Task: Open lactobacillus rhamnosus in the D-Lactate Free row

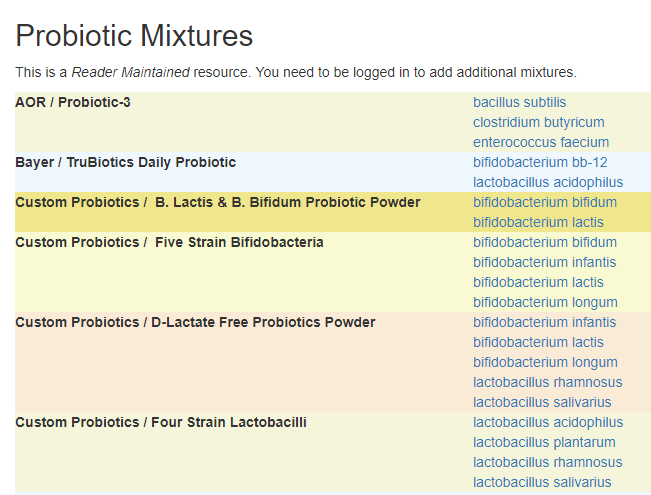Action: [x=547, y=382]
